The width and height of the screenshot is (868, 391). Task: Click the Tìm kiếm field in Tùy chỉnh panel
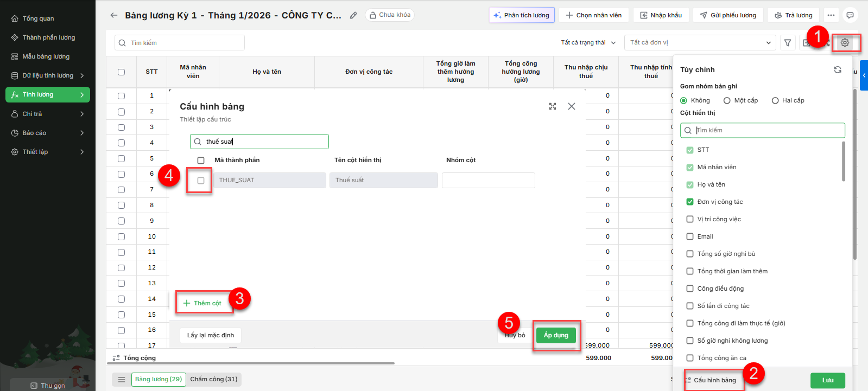[x=763, y=130]
